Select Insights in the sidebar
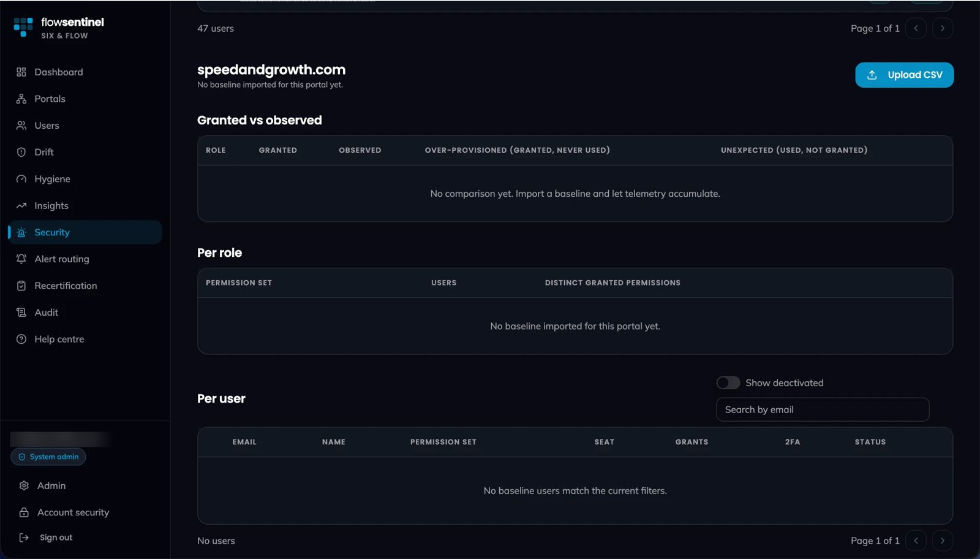Viewport: 980px width, 559px height. tap(85, 206)
